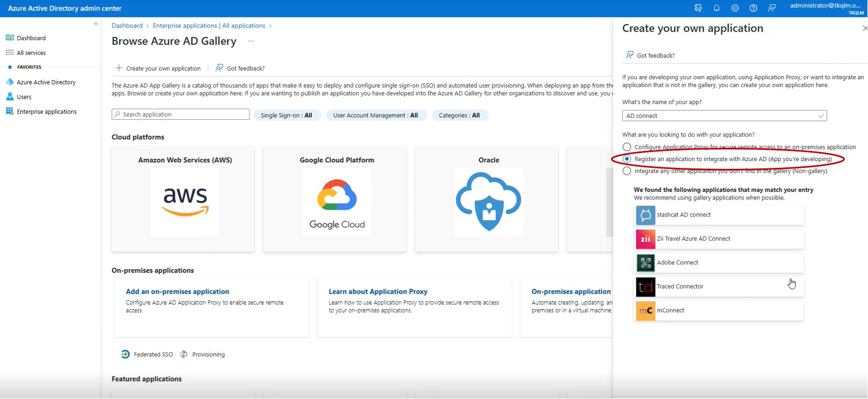
Task: Click the All services list icon
Action: pyautogui.click(x=9, y=53)
